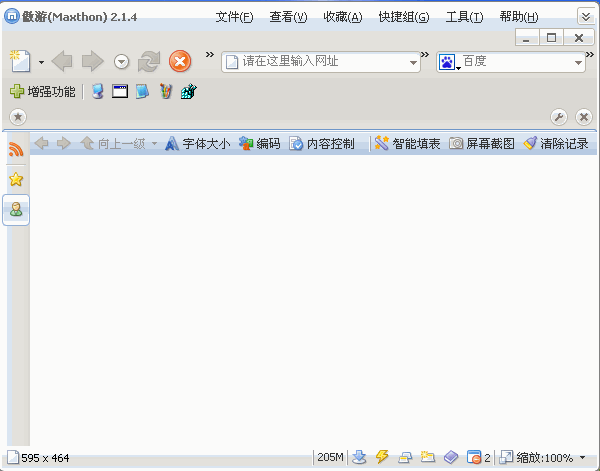Click the sidebar Forward arrow

tap(64, 143)
